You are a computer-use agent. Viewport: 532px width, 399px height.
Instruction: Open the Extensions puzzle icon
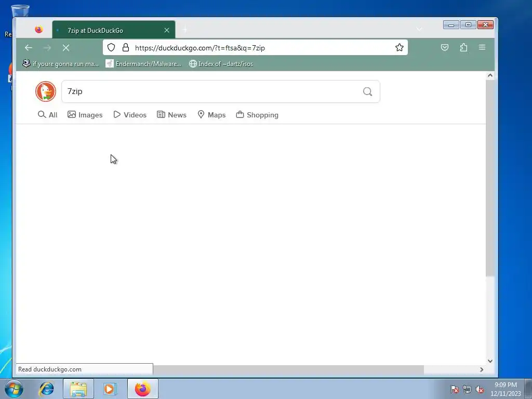[x=463, y=47]
